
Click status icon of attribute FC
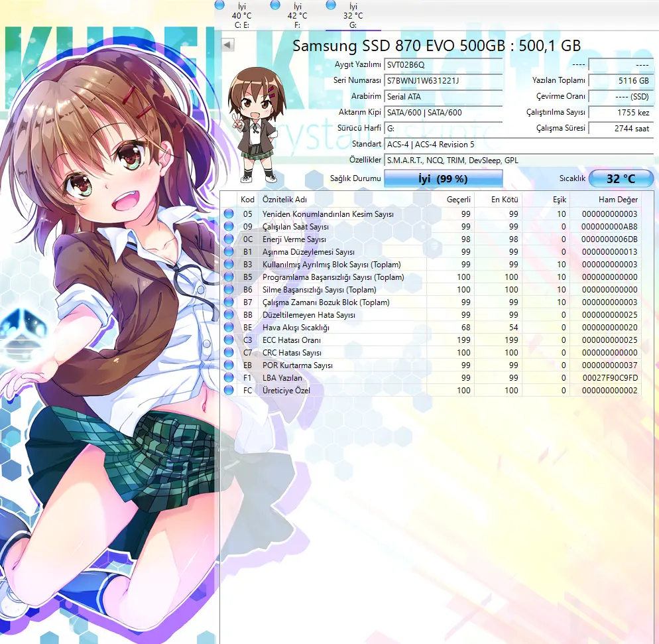click(x=229, y=391)
